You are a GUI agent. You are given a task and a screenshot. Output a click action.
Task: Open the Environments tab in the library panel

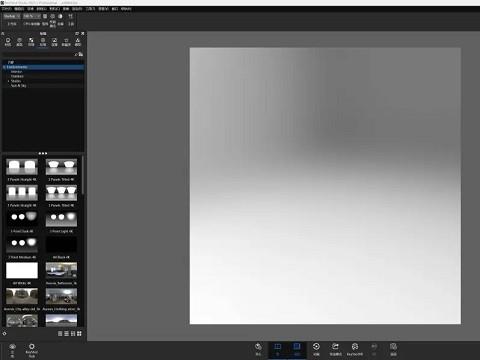[43, 41]
